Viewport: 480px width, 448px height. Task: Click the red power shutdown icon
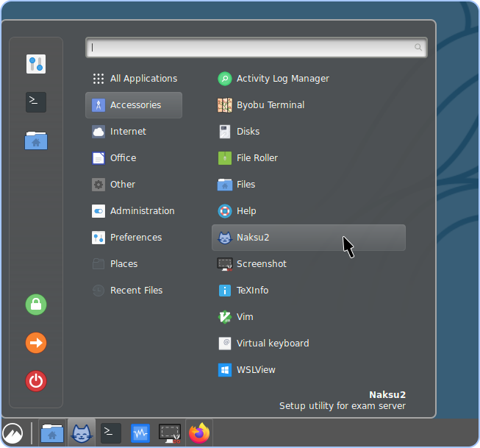[36, 381]
